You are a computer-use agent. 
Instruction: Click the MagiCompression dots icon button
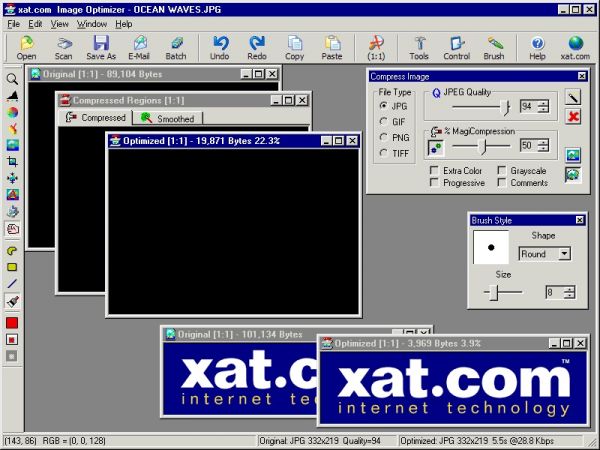pyautogui.click(x=436, y=148)
